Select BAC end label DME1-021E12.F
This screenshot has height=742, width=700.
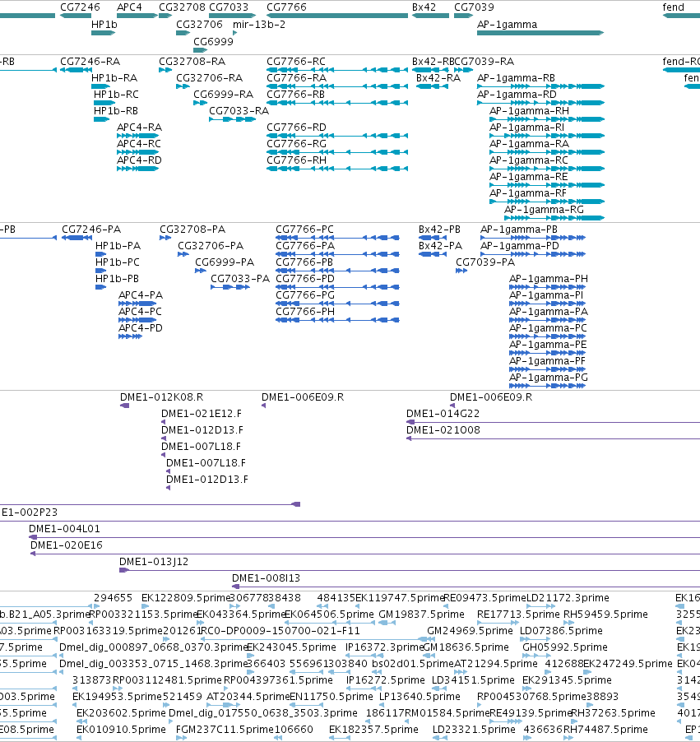202,414
